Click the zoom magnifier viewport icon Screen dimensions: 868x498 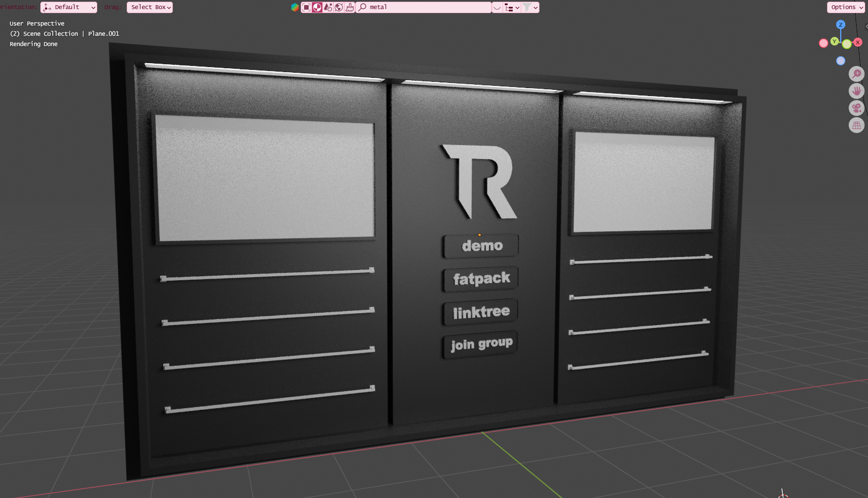[856, 74]
